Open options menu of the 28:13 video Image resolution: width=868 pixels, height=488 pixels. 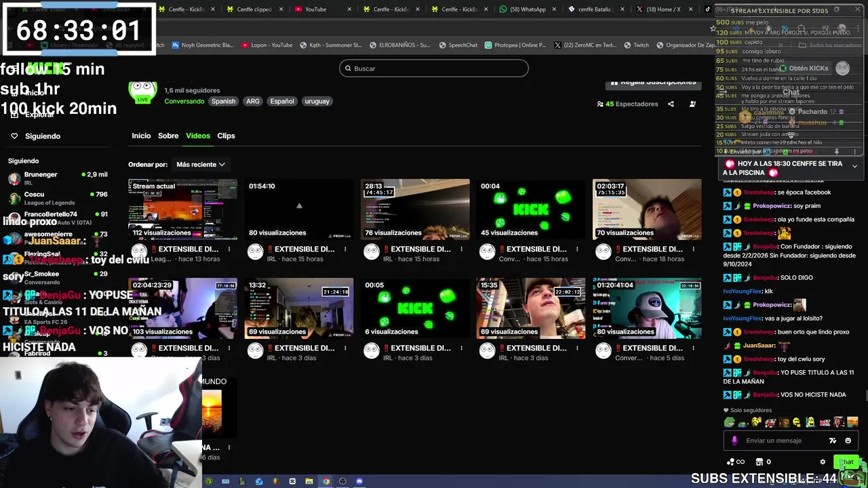click(x=461, y=249)
